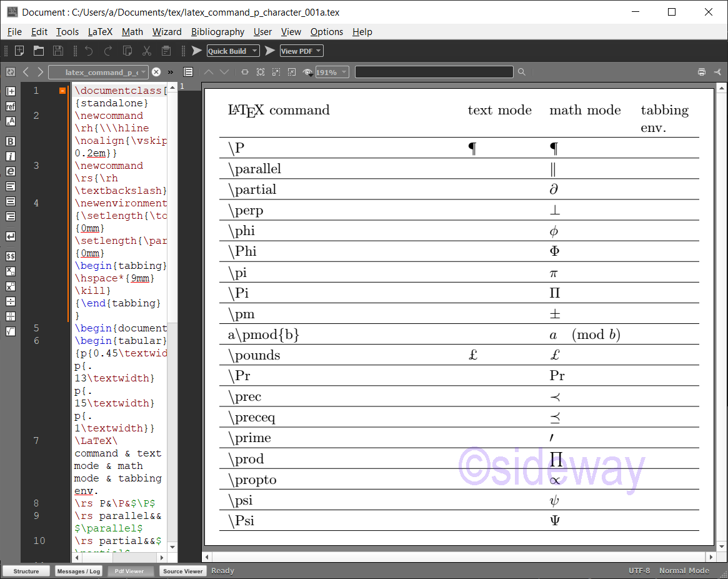Fit PDF page to window
Screen dimensions: 728x579
tap(261, 72)
